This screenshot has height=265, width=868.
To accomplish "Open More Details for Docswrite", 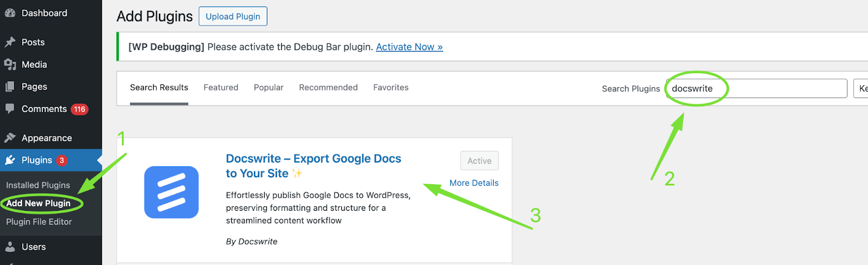I will (474, 183).
